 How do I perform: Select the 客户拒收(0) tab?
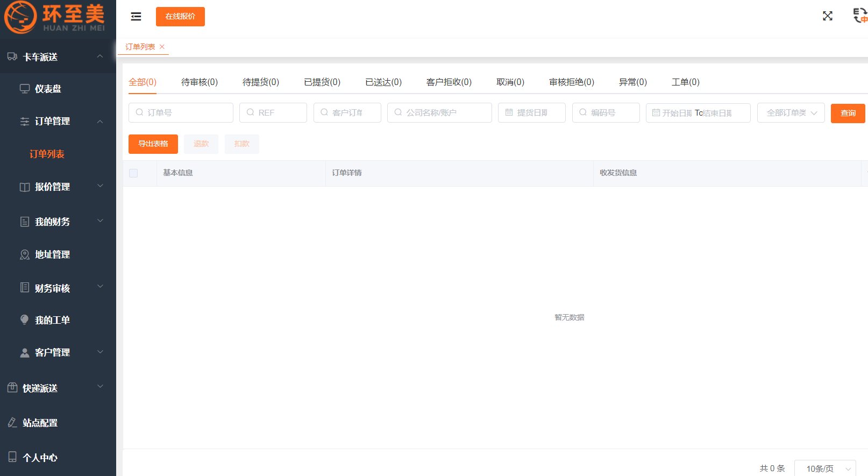[449, 82]
